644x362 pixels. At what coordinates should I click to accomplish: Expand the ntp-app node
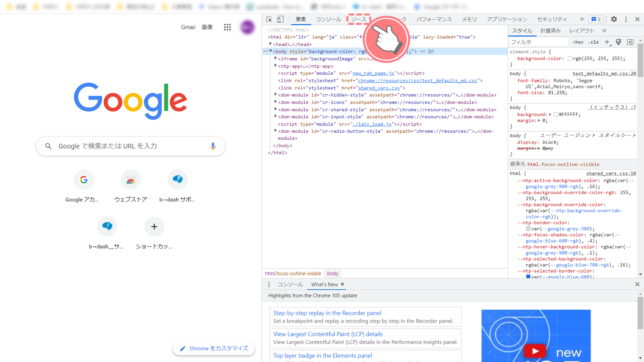point(276,66)
